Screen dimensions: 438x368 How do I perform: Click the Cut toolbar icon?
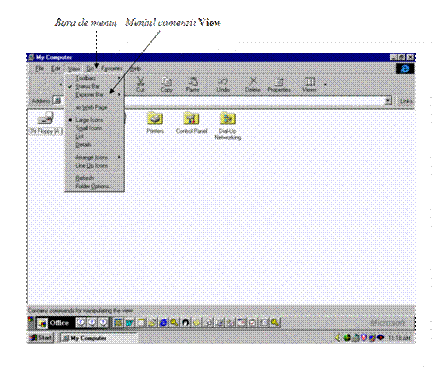point(140,84)
